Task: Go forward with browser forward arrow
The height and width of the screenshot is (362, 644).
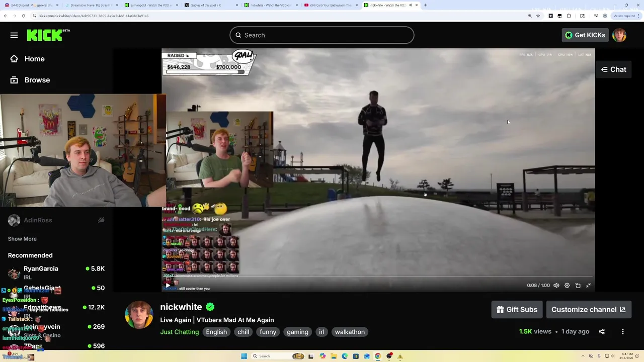Action: pyautogui.click(x=15, y=16)
